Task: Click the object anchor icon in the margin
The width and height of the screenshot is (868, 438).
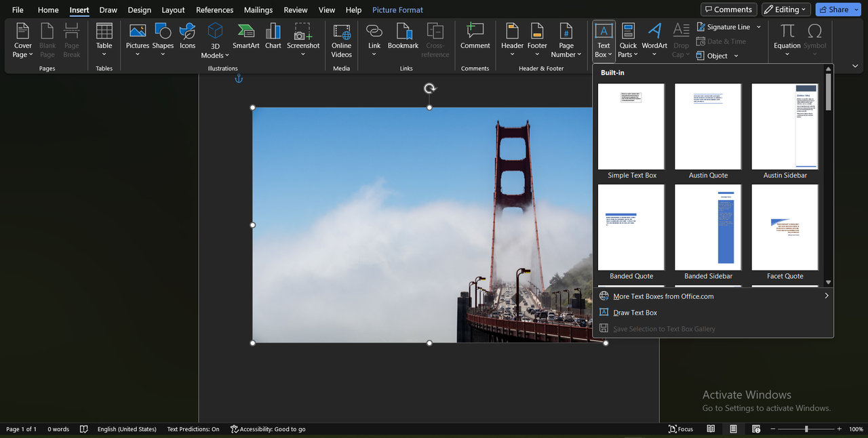Action: click(239, 79)
